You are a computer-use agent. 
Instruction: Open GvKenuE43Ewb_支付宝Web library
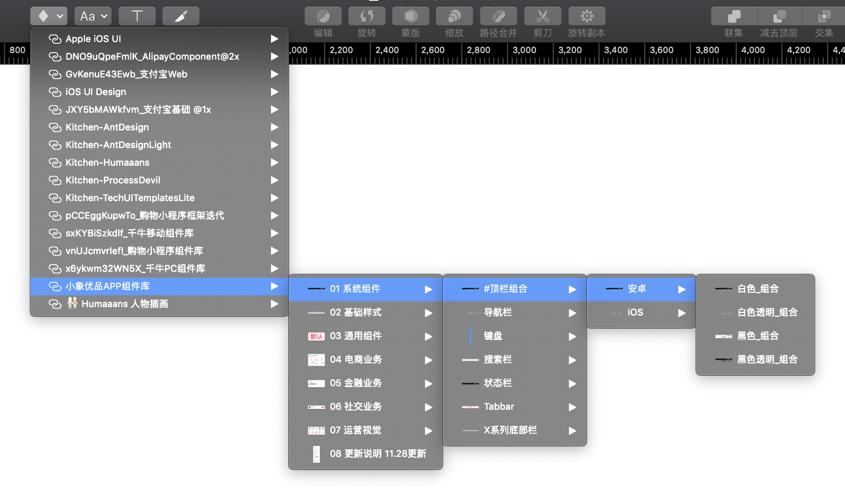(159, 74)
